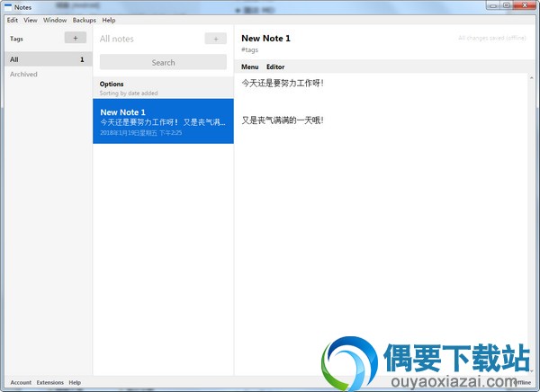Click the New Note 1 title field
The height and width of the screenshot is (392, 540).
tap(265, 38)
